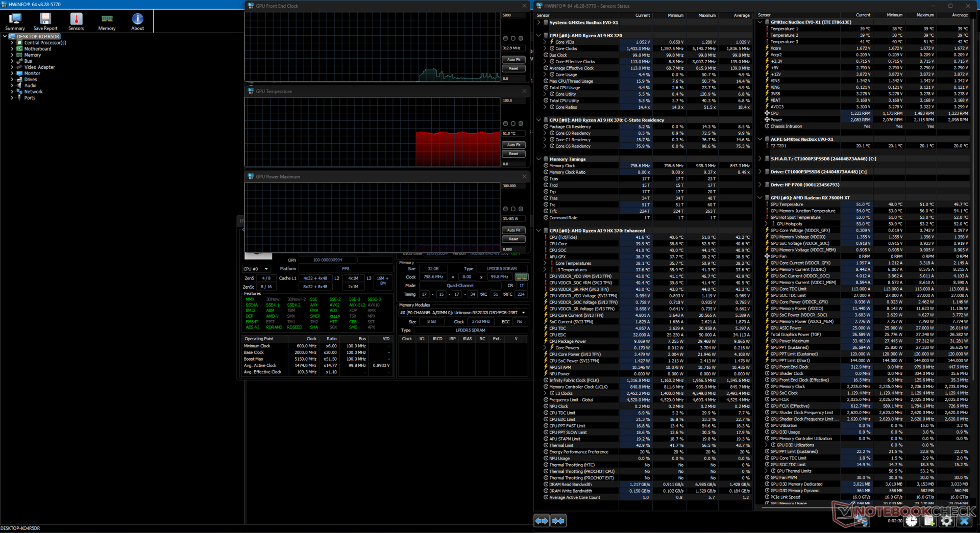Click the HWiNFO Sensors Status title icon
Screen dimensions: 980x533
[x=540, y=6]
